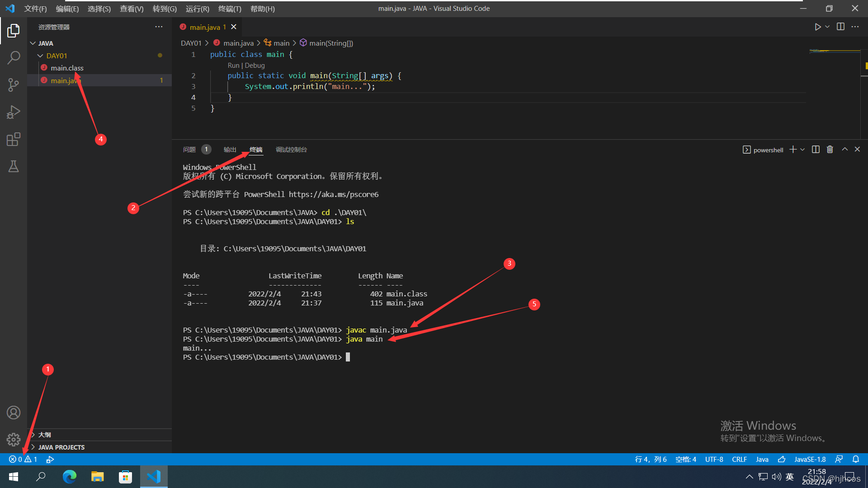This screenshot has width=868, height=488.
Task: Run the Java file with play button
Action: click(818, 27)
